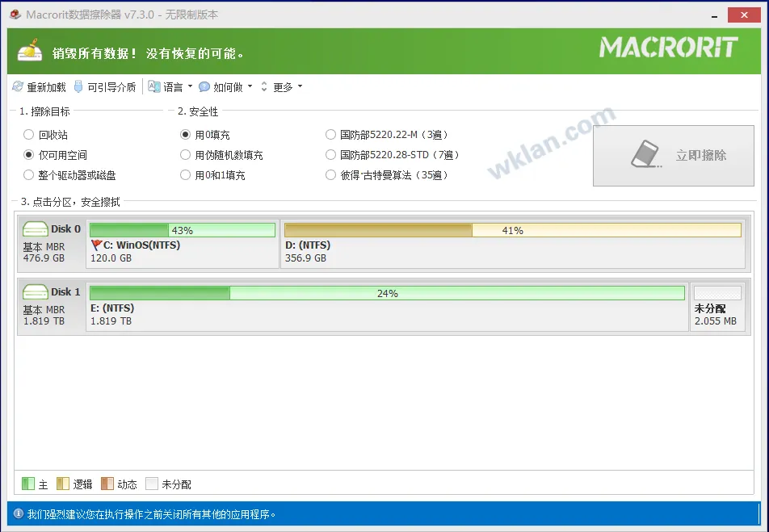Click the '120.0 GB' size text
Viewport: 769px width, 532px height.
pyautogui.click(x=111, y=258)
